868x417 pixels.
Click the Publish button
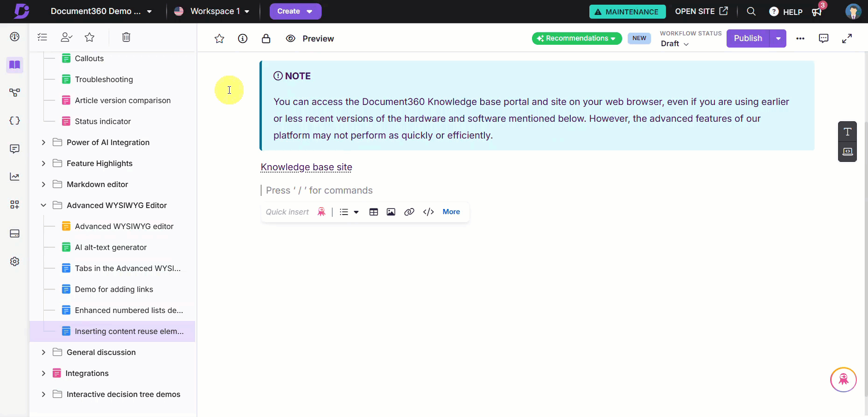coord(748,38)
